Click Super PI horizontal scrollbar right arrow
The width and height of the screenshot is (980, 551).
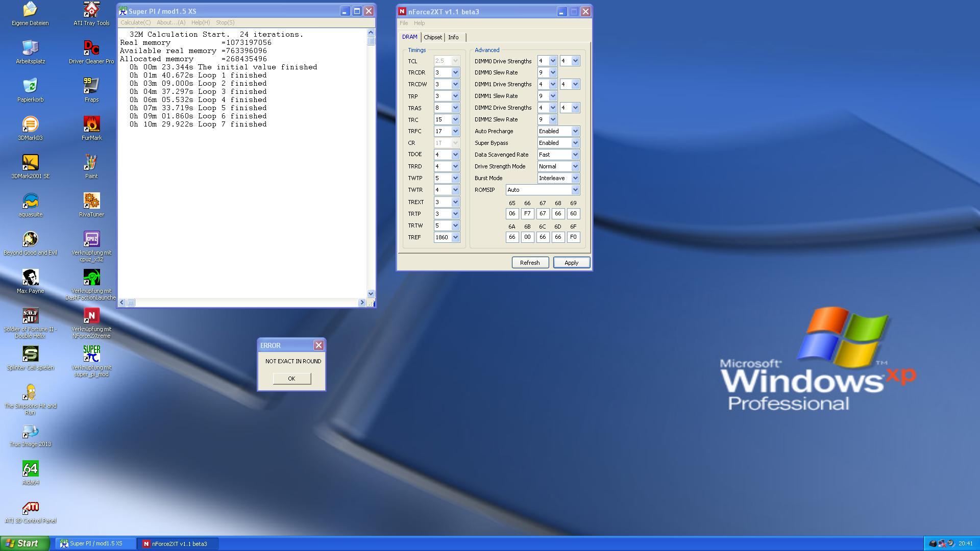coord(362,303)
